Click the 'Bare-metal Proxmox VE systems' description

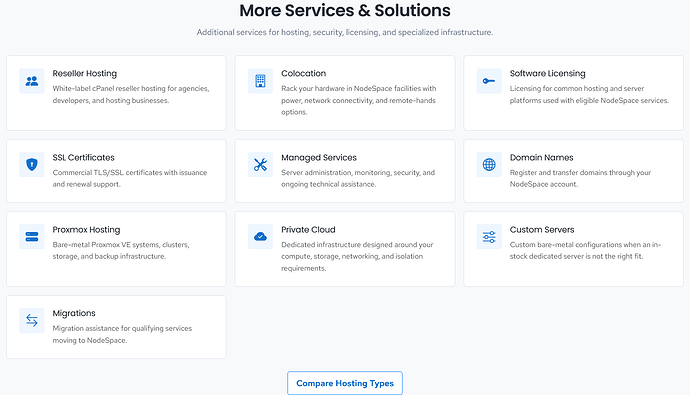click(x=121, y=250)
